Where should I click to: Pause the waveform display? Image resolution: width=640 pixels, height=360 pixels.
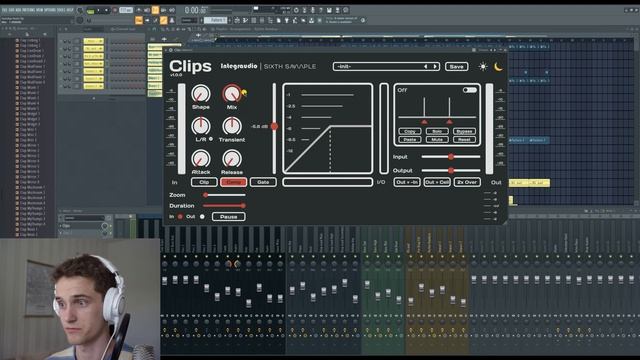click(x=229, y=217)
